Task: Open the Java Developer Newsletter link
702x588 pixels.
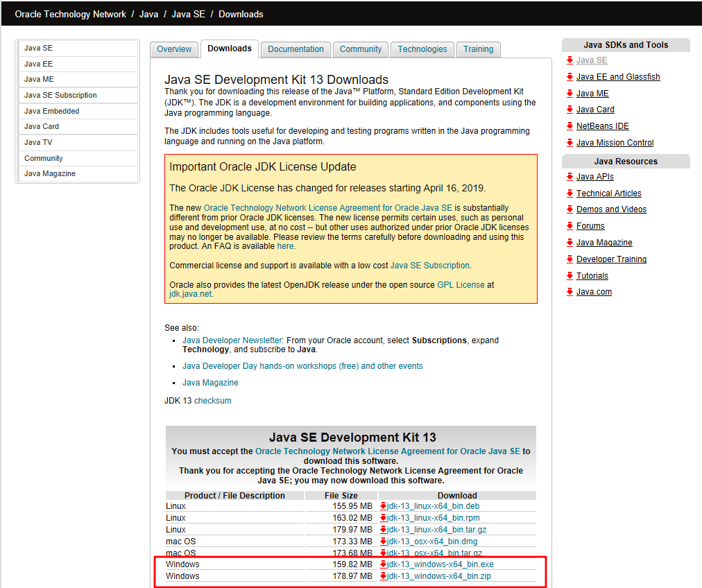Action: tap(232, 340)
